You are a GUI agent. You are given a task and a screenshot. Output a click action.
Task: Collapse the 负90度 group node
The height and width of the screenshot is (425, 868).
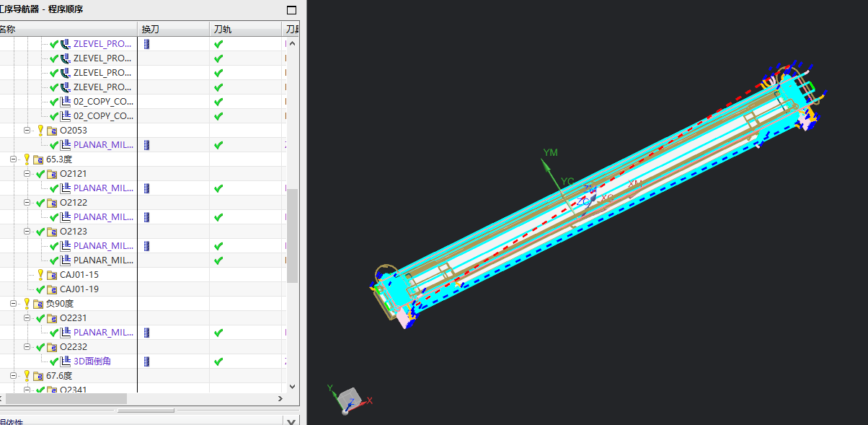point(14,304)
